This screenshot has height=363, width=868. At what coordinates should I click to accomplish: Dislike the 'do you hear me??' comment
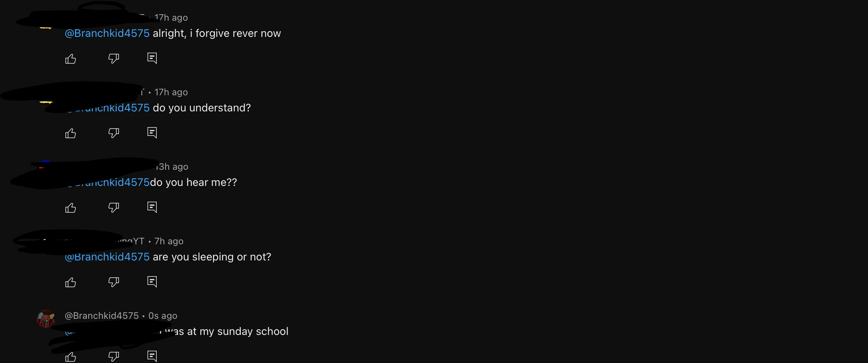(x=114, y=208)
